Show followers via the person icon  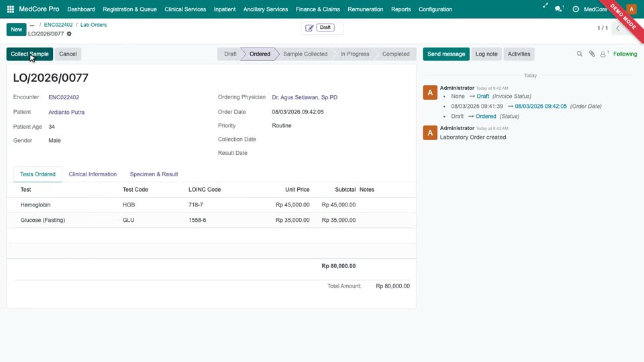pos(604,54)
